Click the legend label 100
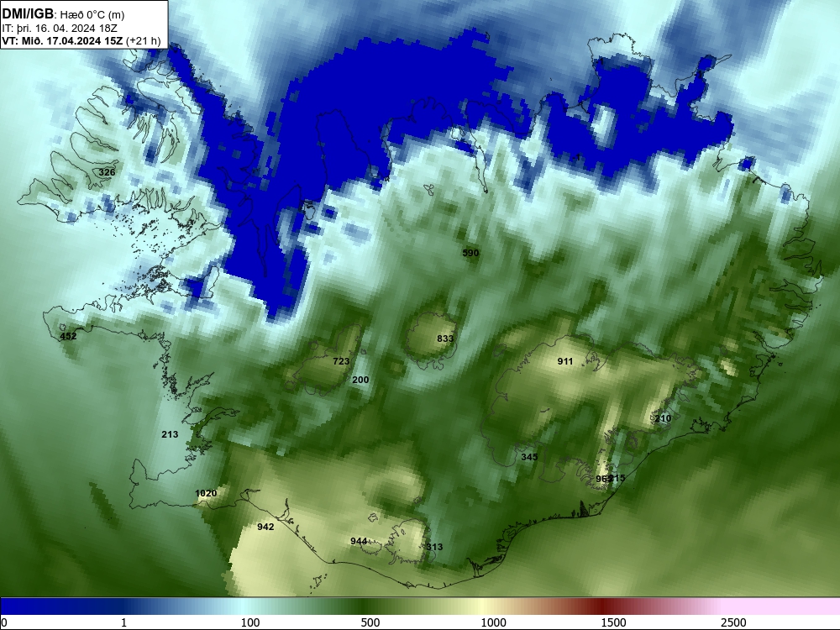This screenshot has height=630, width=840. [250, 622]
